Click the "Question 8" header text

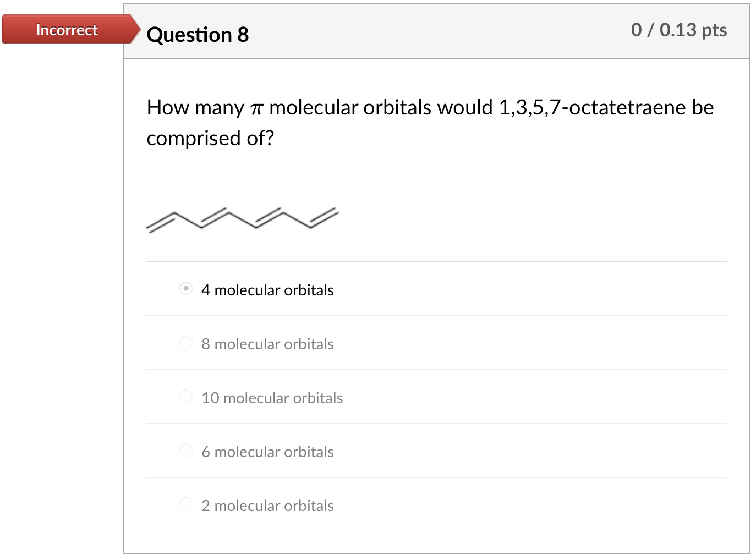(198, 35)
